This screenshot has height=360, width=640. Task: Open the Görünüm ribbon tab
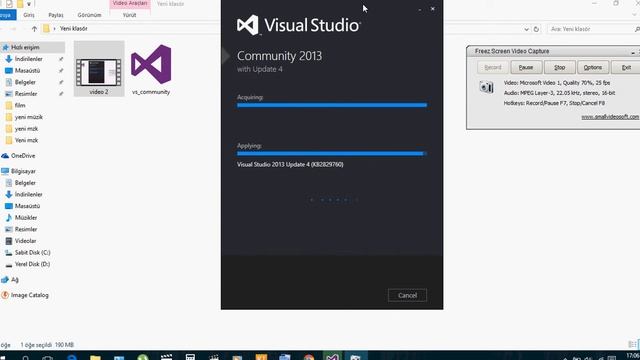point(89,15)
